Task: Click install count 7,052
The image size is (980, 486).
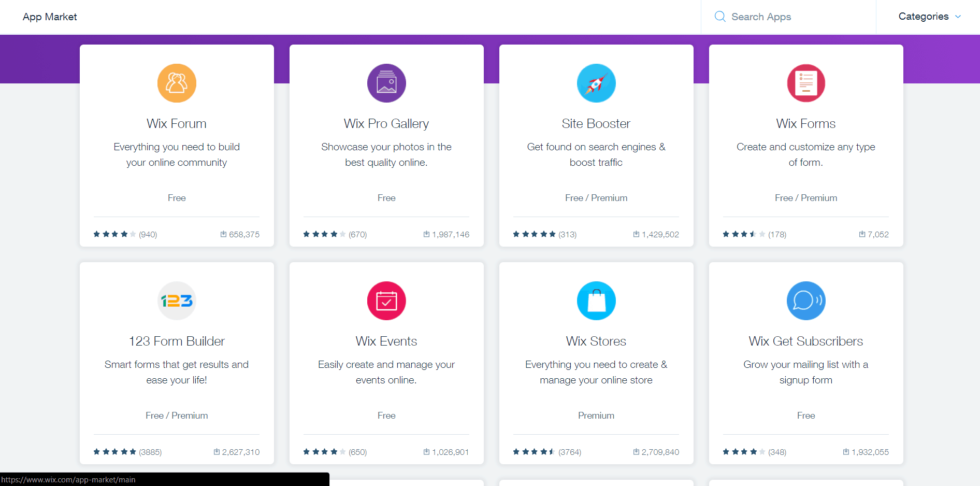Action: pos(878,234)
